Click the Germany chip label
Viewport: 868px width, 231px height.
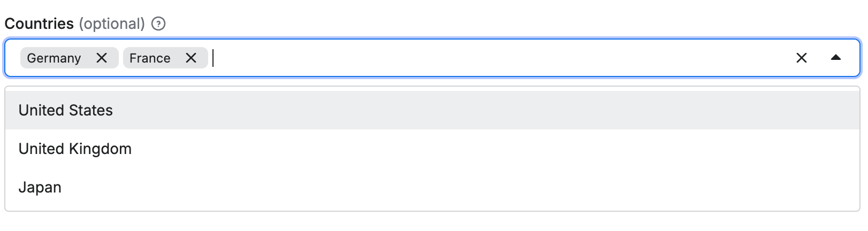(x=54, y=58)
